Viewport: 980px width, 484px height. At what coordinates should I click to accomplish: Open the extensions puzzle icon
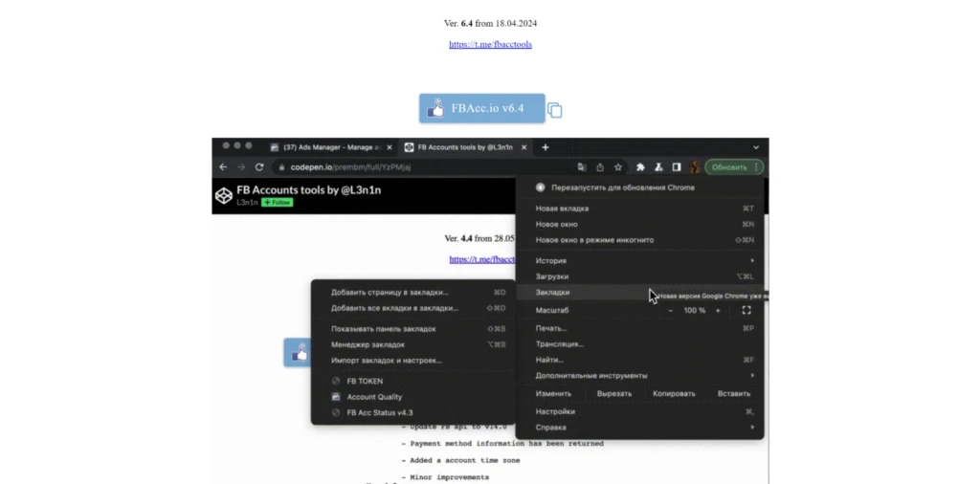point(640,166)
